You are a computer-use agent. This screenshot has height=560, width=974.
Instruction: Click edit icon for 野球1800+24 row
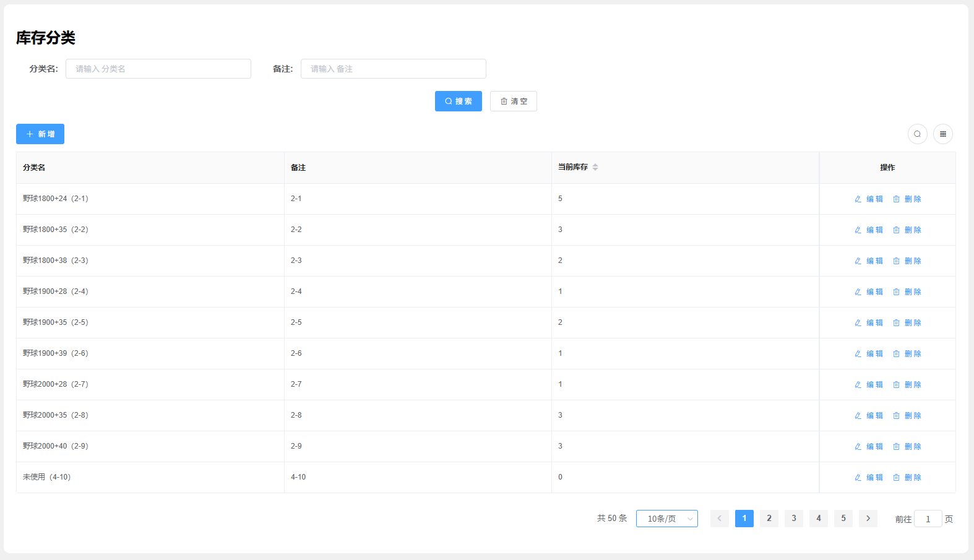point(858,199)
